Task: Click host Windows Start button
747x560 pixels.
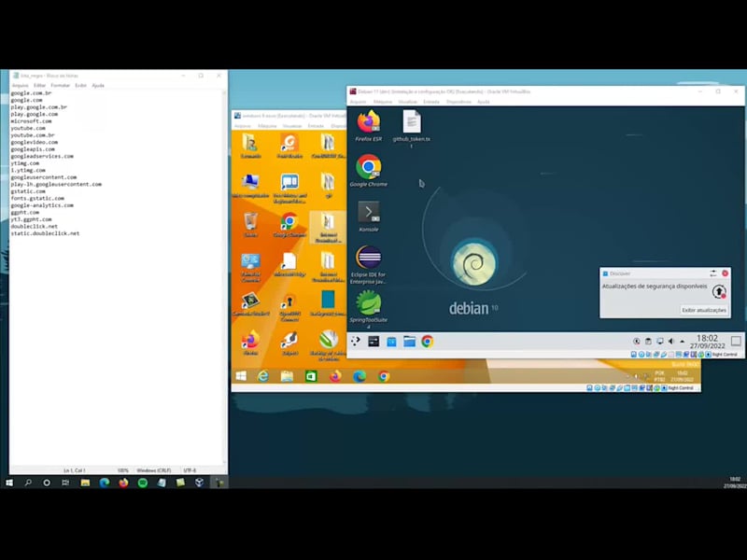Action: (x=9, y=483)
